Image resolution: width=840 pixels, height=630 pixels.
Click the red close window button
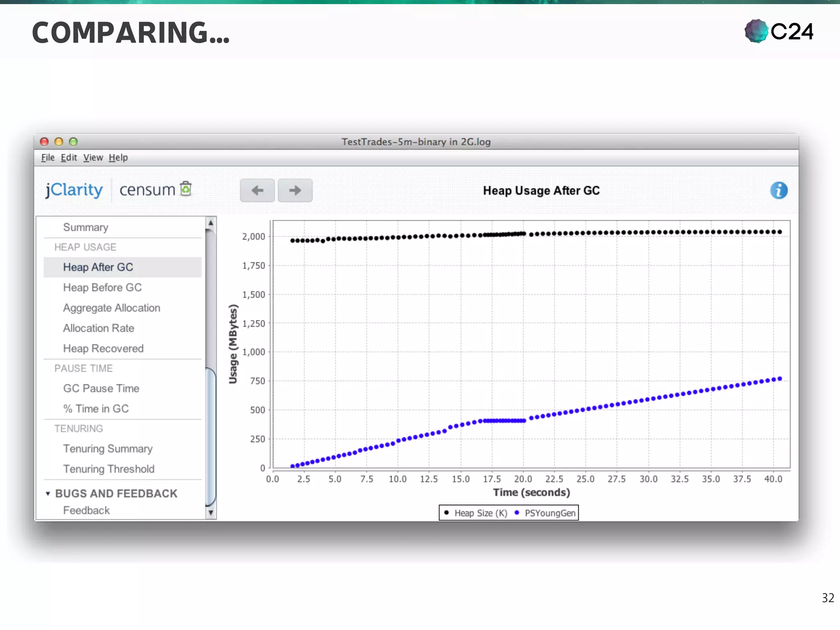point(44,142)
